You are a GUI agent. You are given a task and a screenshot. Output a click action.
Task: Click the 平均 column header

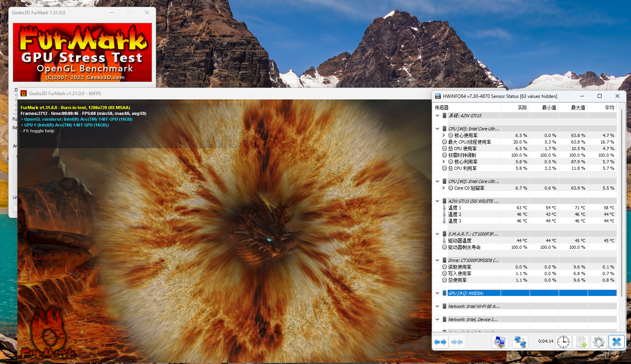602,108
